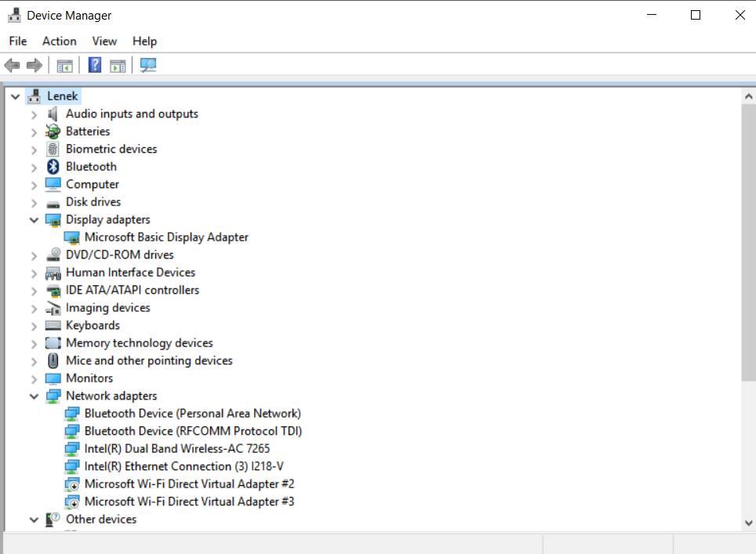
Task: Select Microsoft Wi-Fi Direct Virtual Adapter #3
Action: pos(190,501)
